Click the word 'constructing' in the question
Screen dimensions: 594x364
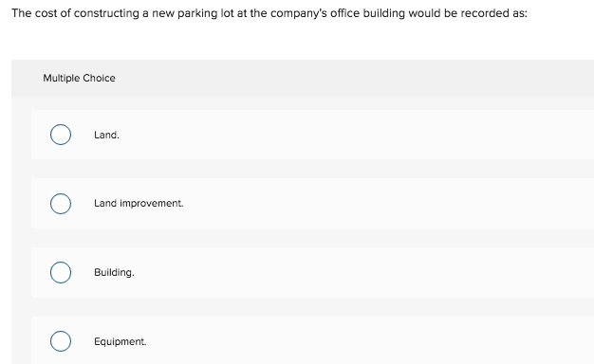click(106, 13)
